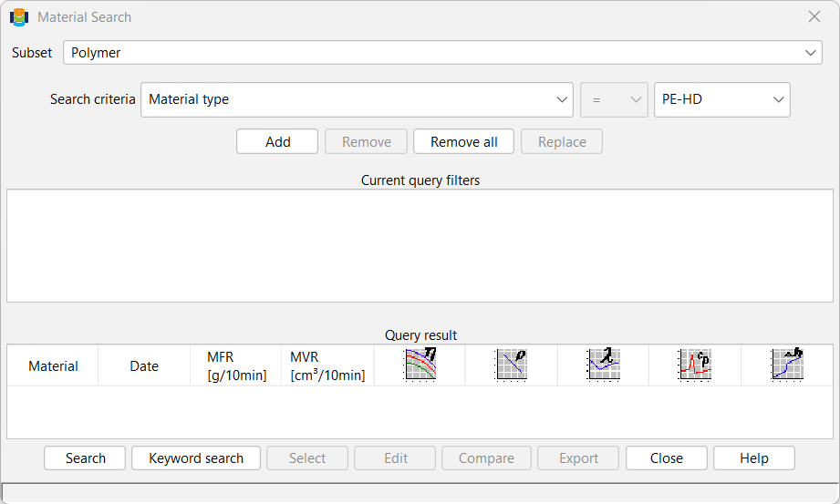The height and width of the screenshot is (504, 840).
Task: Click the enthalpy curve column icon
Action: (787, 365)
